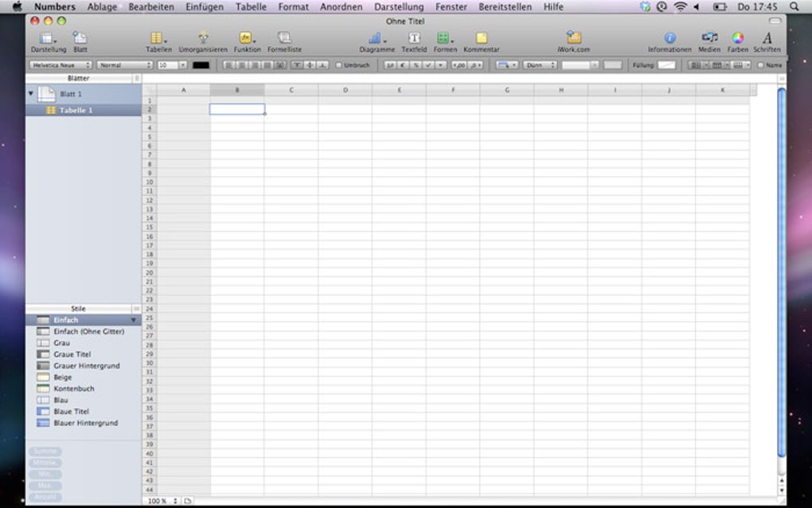Open the Format menu
The width and height of the screenshot is (812, 508).
tap(293, 6)
